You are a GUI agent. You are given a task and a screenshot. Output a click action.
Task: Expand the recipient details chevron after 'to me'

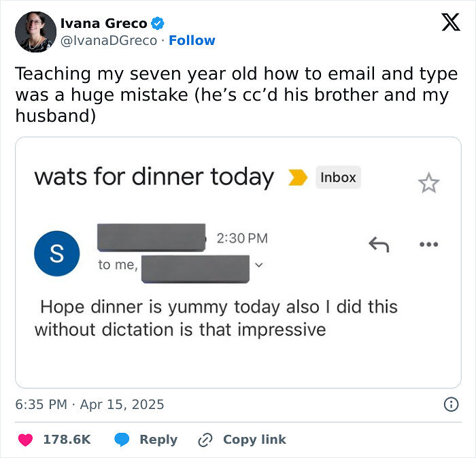coord(258,265)
